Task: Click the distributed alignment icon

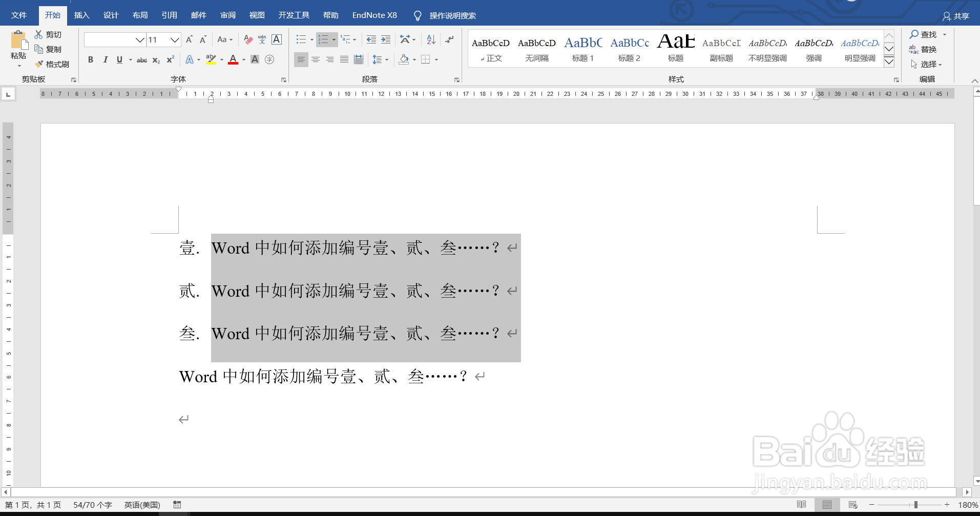Action: tap(359, 59)
